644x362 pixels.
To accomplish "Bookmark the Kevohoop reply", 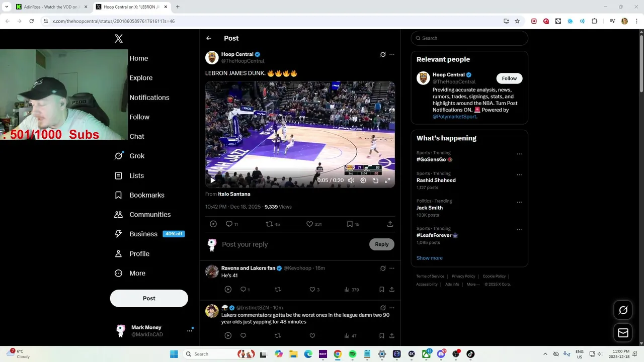I will pyautogui.click(x=382, y=290).
